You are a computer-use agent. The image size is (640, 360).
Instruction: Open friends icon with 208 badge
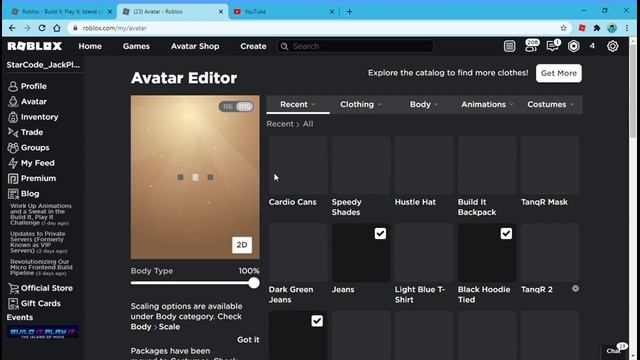(531, 46)
